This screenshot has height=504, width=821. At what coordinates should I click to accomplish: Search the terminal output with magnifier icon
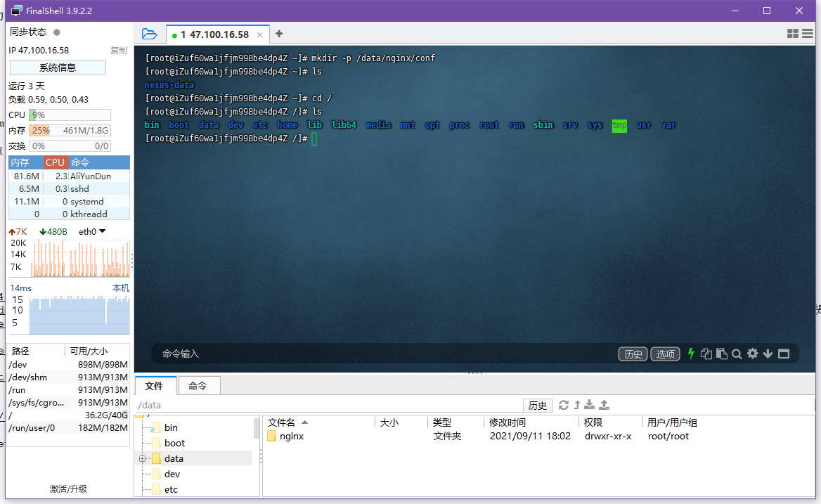coord(737,354)
